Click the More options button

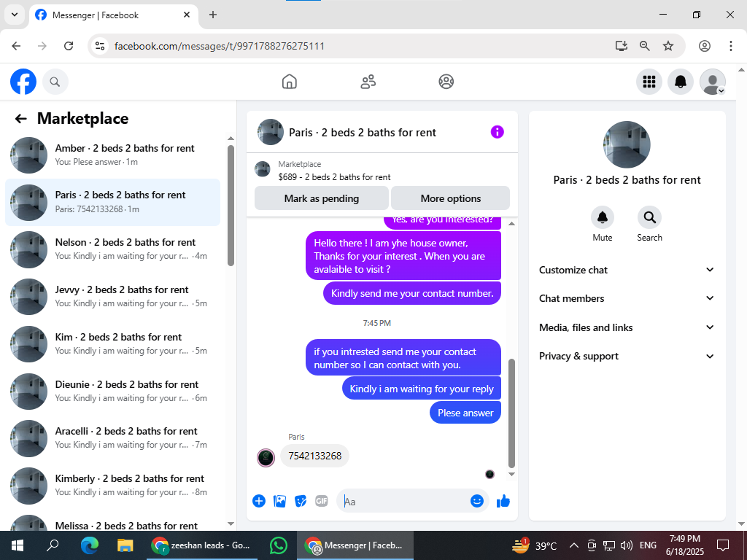coord(451,198)
